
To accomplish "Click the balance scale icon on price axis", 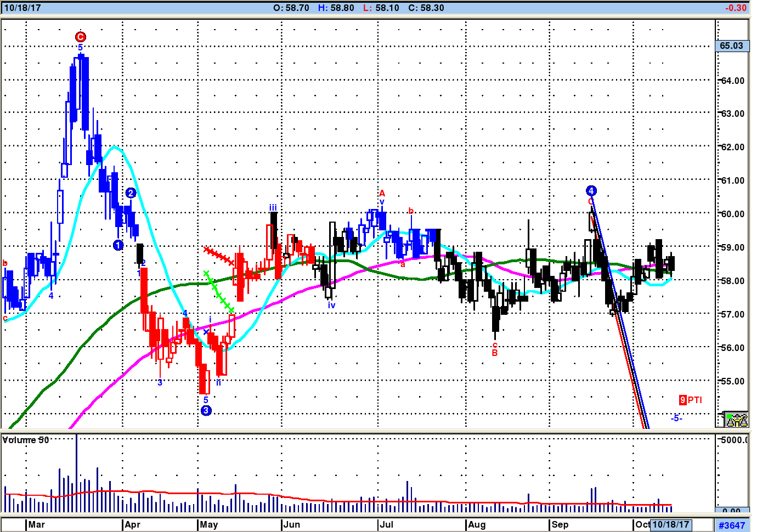I will pos(736,420).
